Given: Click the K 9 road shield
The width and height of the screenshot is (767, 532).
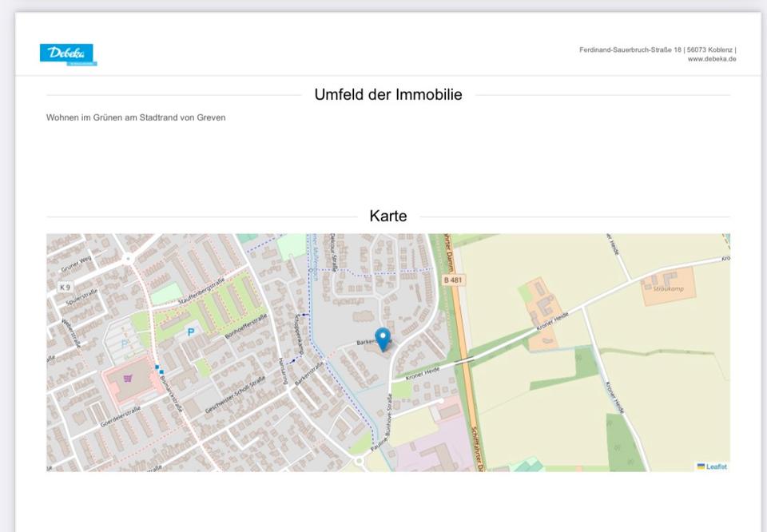Looking at the screenshot, I should [x=65, y=286].
